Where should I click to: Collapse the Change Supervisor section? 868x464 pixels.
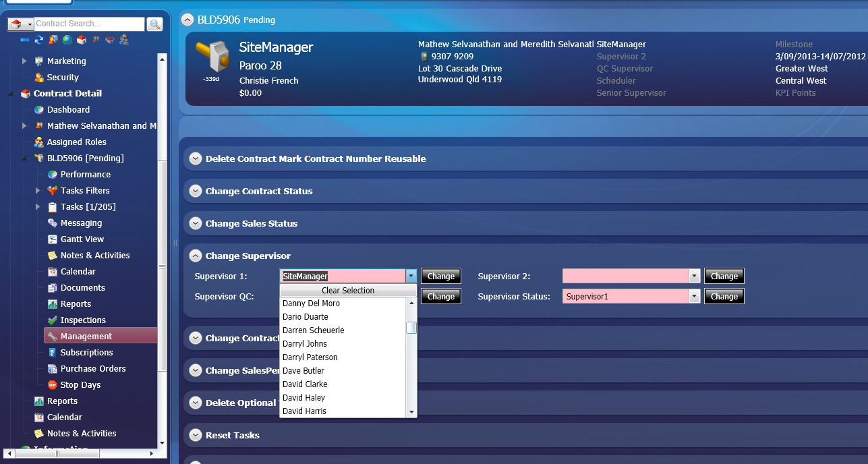196,256
